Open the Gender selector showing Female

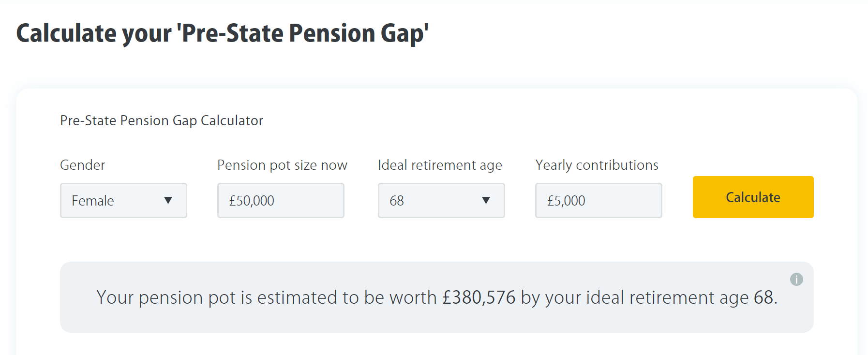123,200
